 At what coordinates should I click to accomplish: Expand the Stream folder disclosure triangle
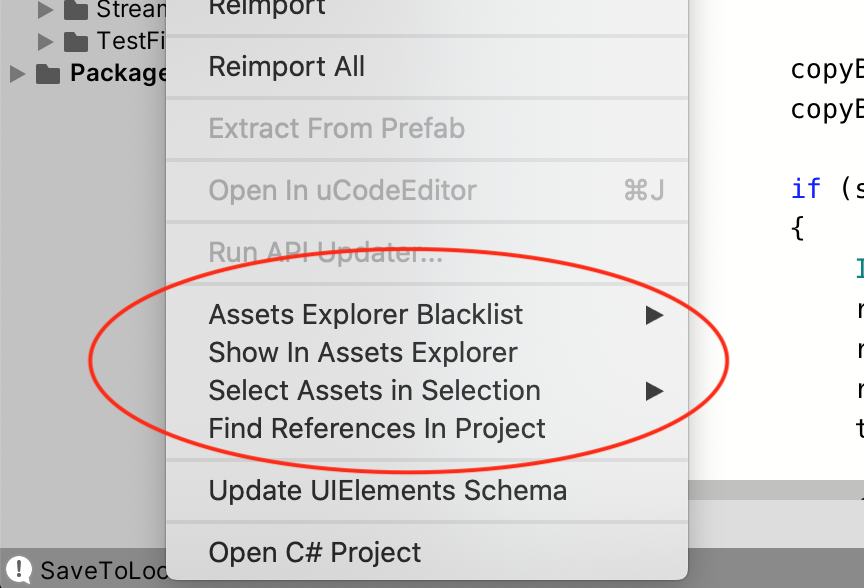[x=45, y=9]
